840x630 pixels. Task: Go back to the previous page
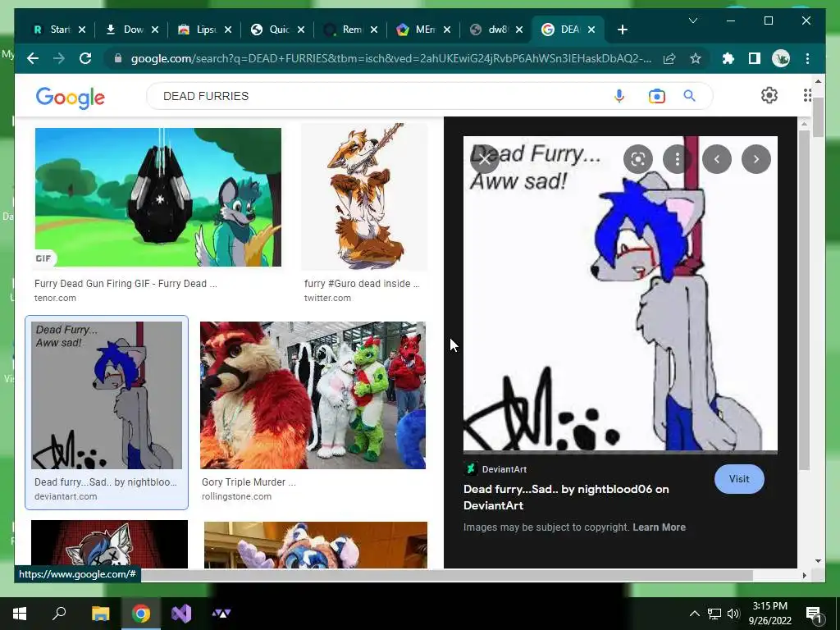33,58
